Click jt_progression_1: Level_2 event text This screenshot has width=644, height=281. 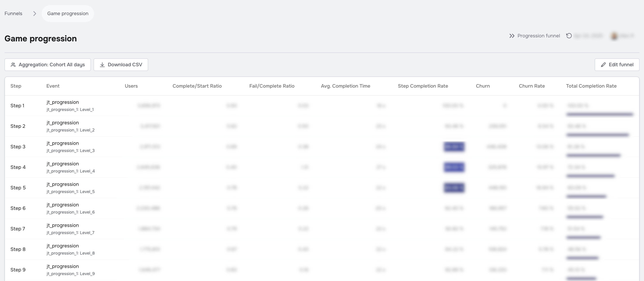point(71,130)
